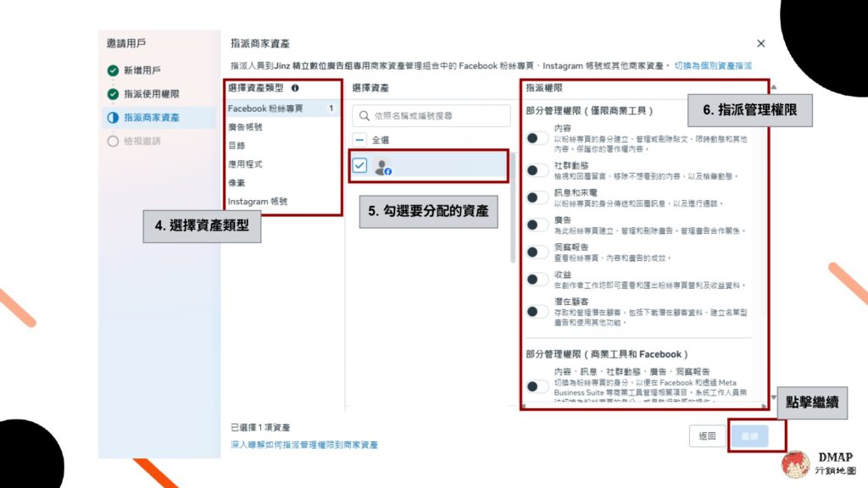Image resolution: width=868 pixels, height=488 pixels.
Task: Focus the 依照名稱或編號搜尋 search field
Action: 431,115
